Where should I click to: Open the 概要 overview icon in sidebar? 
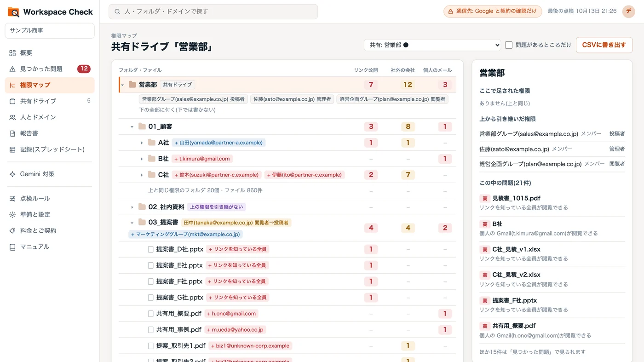(12, 53)
